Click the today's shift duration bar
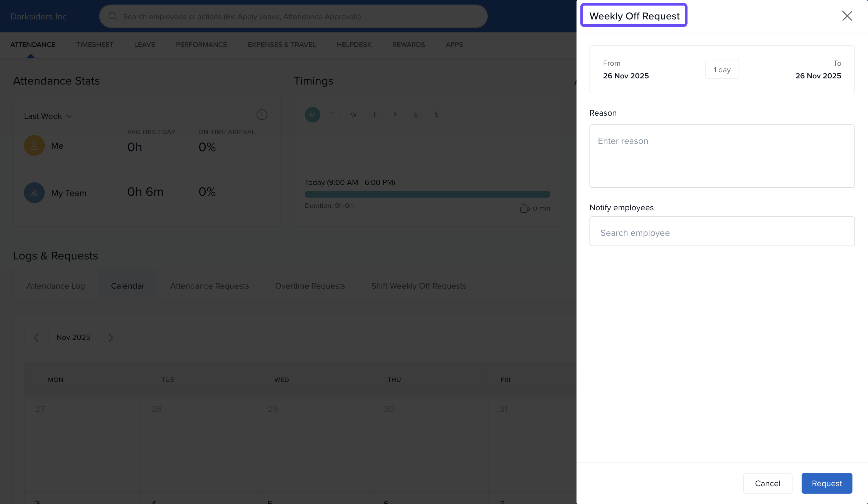Screen dimensions: 868x504 (x=427, y=194)
